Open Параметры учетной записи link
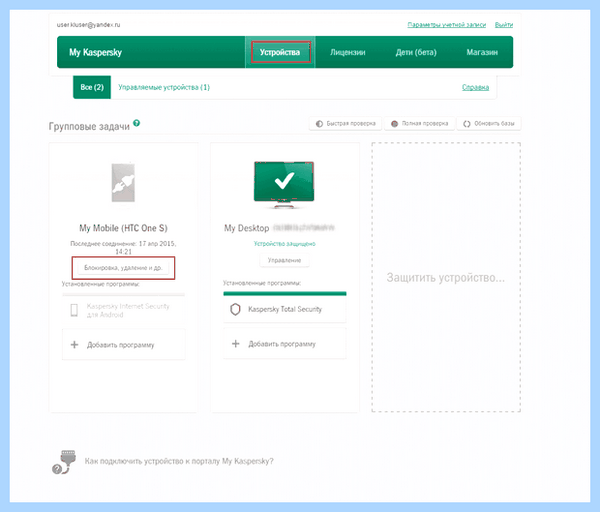Viewport: 600px width, 512px height. [447, 25]
